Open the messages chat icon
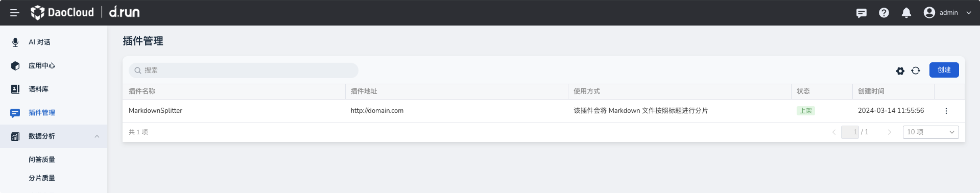This screenshot has width=980, height=193. click(862, 13)
